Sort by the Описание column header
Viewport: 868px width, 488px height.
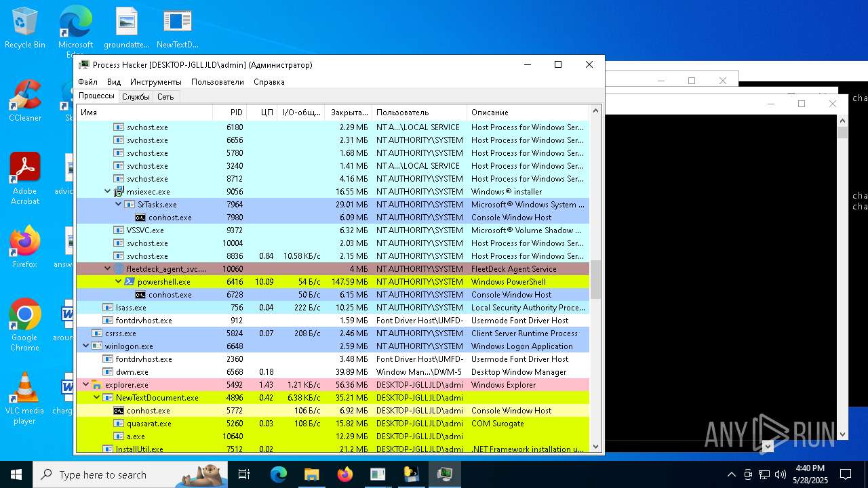click(528, 113)
